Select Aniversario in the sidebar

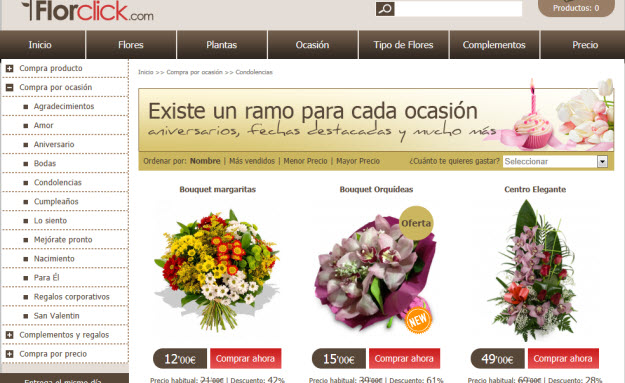coord(54,145)
